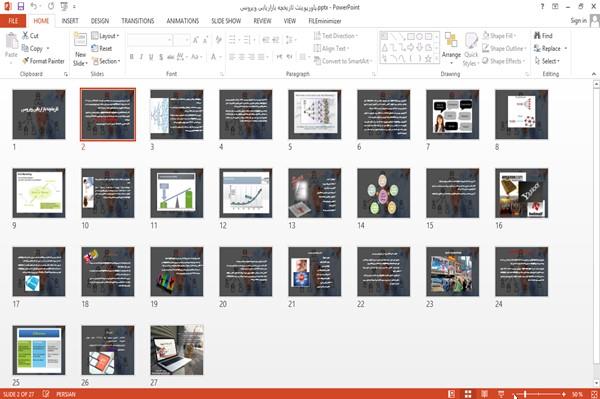Click Quick Styles button
Image resolution: width=600 pixels, height=399 pixels.
coord(471,49)
